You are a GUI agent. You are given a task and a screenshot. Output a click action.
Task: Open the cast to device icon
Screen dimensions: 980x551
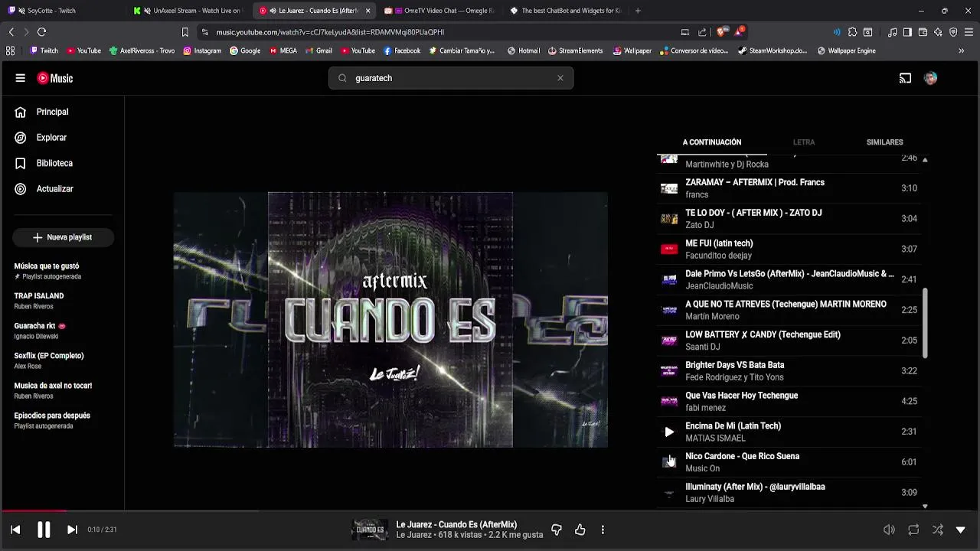(905, 78)
